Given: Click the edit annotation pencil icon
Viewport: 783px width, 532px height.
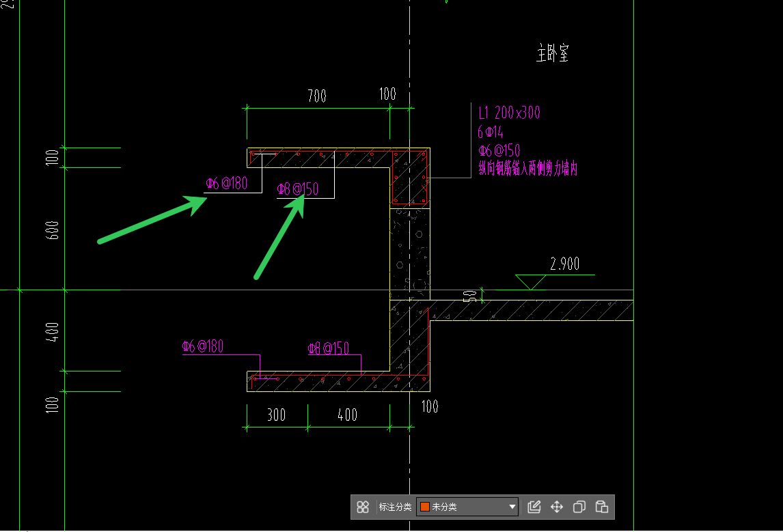Looking at the screenshot, I should click(534, 507).
